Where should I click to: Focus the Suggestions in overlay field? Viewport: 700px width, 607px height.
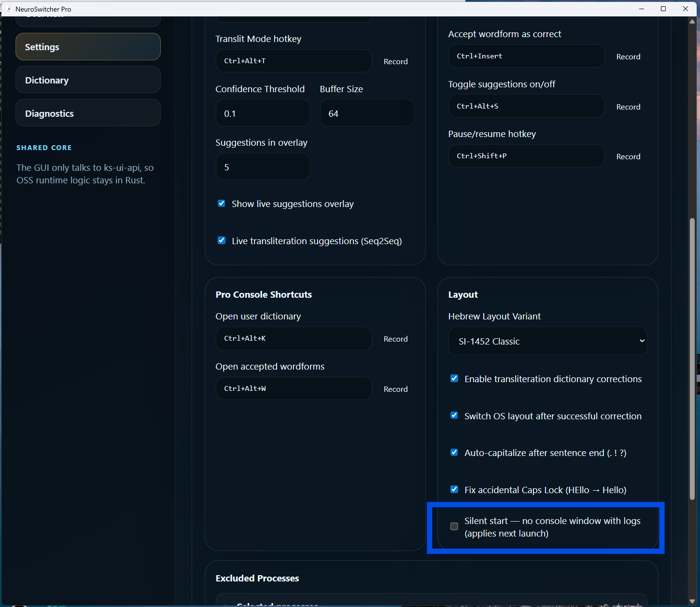click(x=263, y=167)
